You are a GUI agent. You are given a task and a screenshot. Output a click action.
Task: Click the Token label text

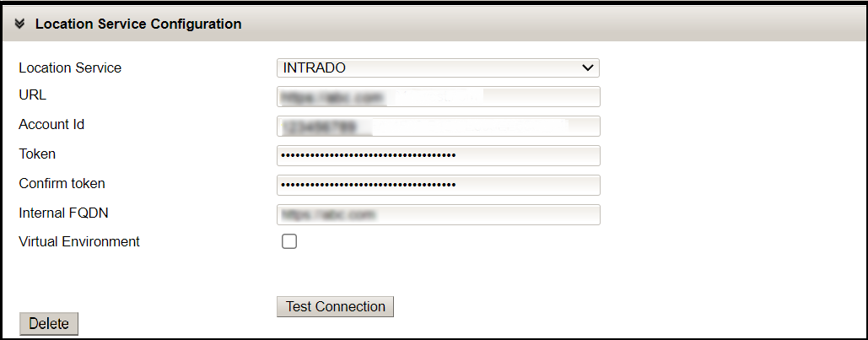pyautogui.click(x=37, y=154)
